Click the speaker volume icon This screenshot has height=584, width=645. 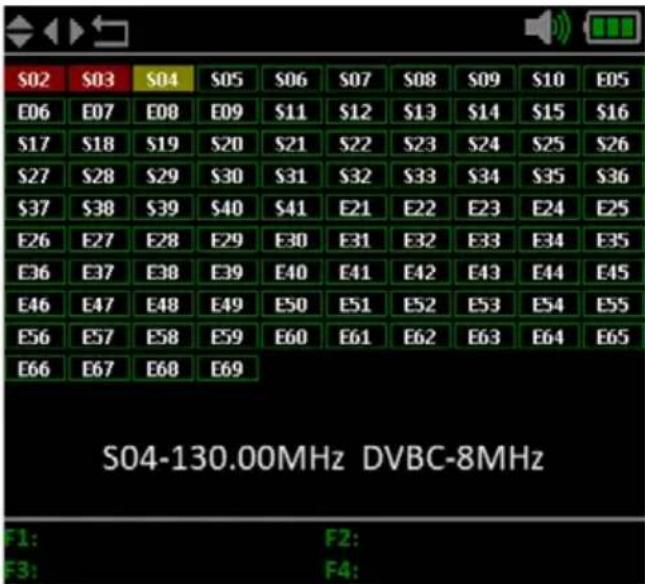tap(548, 27)
